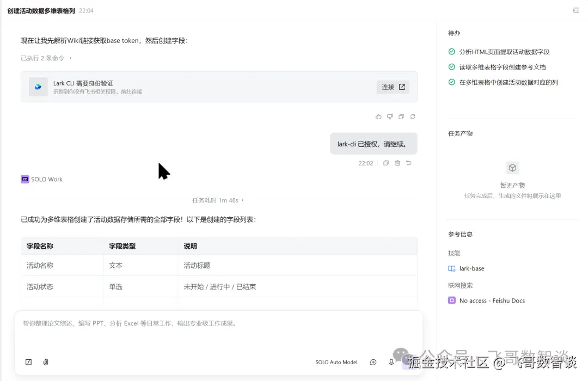The image size is (588, 381).
Task: Click the check mark for 读取多维表格字段创建参考文档
Action: point(451,67)
